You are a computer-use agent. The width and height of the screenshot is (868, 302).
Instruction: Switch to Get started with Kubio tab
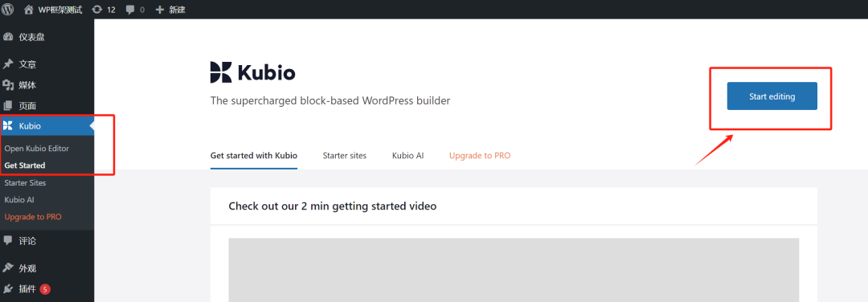pyautogui.click(x=253, y=156)
